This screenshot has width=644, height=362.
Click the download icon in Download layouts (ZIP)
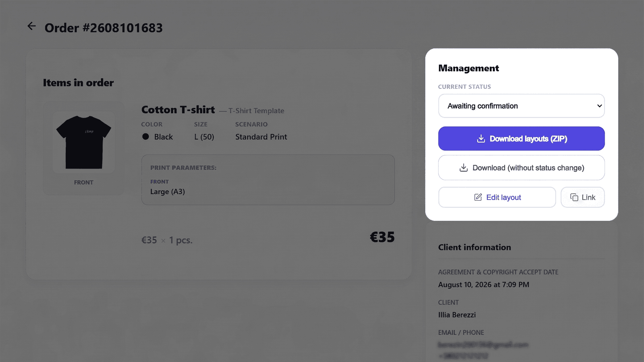pyautogui.click(x=481, y=138)
